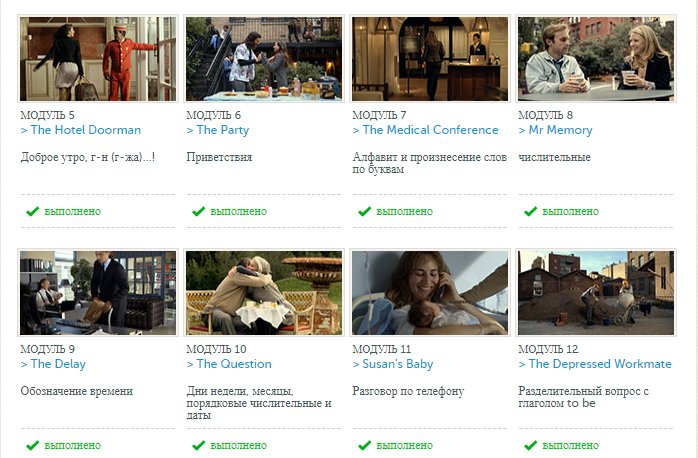Click the green checkmark under Module 6
The height and width of the screenshot is (458, 698).
199,211
